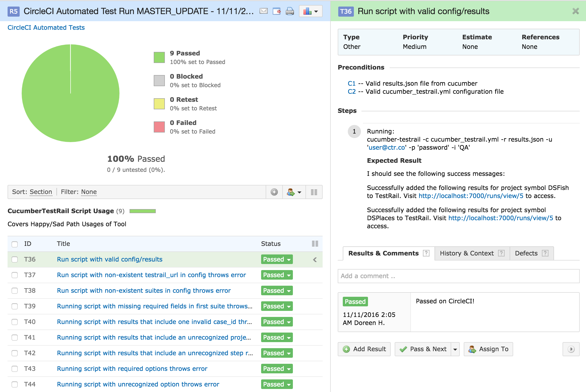Click the printer icon in run header

290,11
